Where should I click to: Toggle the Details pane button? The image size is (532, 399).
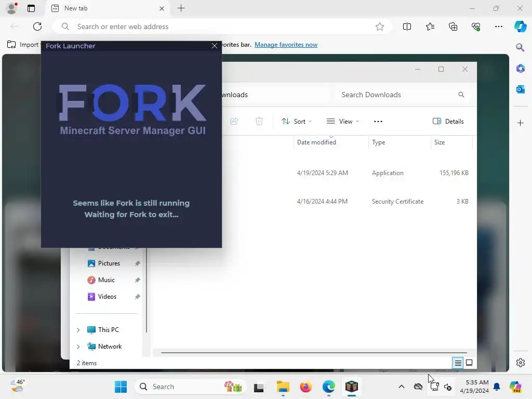tap(448, 122)
